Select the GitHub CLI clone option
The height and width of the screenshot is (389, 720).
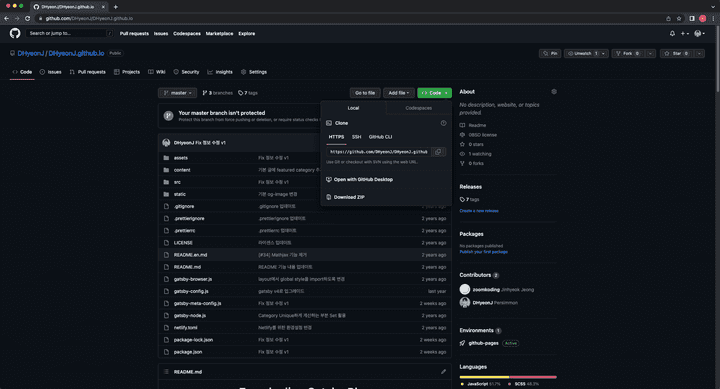(x=380, y=137)
